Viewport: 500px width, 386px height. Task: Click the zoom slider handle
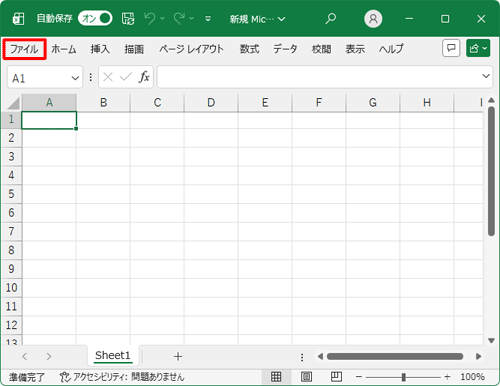(x=404, y=377)
